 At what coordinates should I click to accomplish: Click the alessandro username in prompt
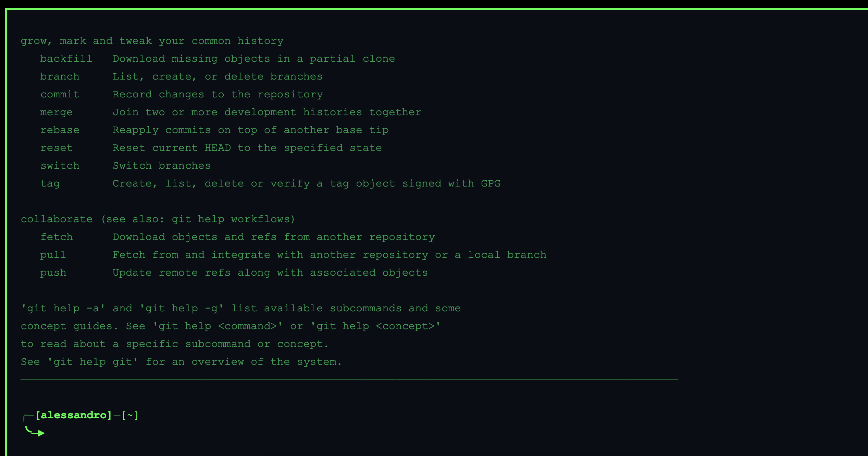point(74,415)
